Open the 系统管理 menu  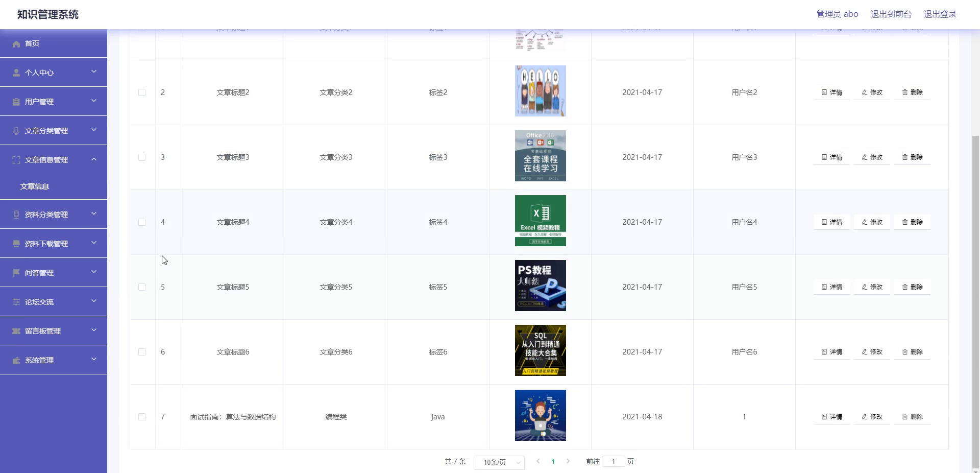[54, 360]
